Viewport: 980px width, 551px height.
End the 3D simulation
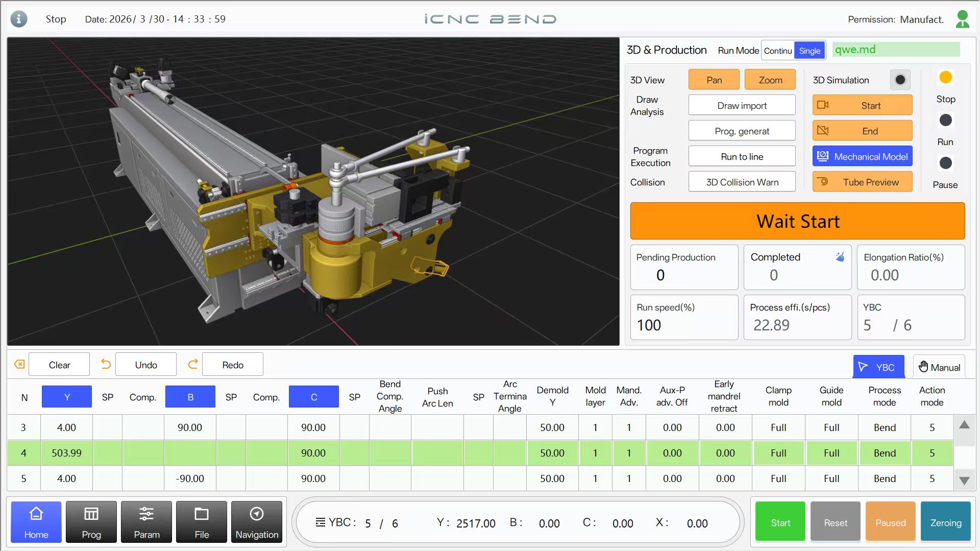tap(862, 131)
